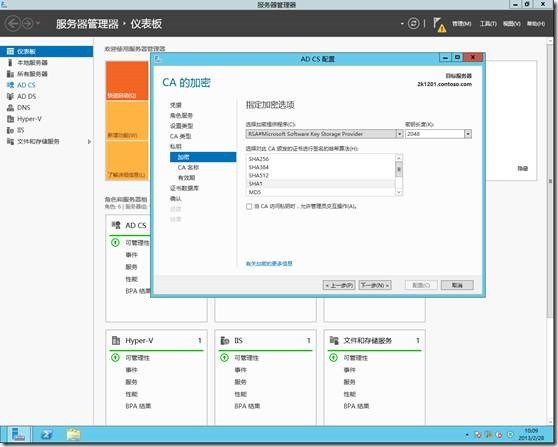
Task: Go back with the header back arrow
Action: click(12, 24)
